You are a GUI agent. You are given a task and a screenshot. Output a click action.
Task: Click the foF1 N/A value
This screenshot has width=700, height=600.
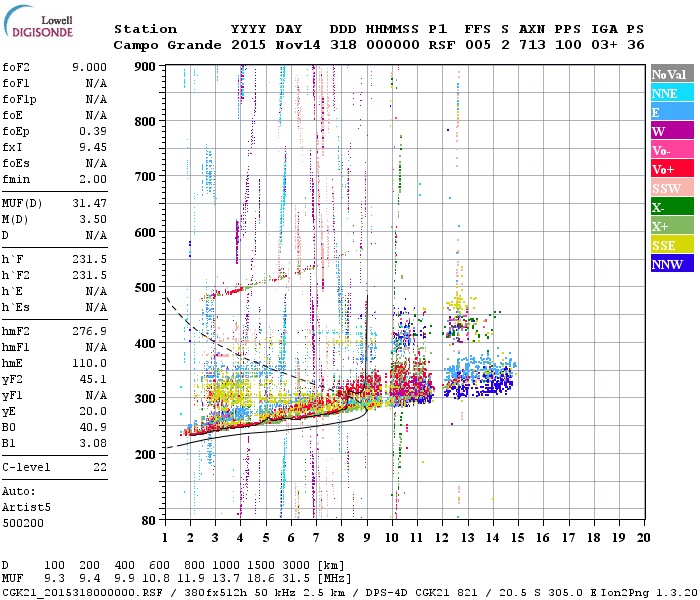click(x=96, y=83)
